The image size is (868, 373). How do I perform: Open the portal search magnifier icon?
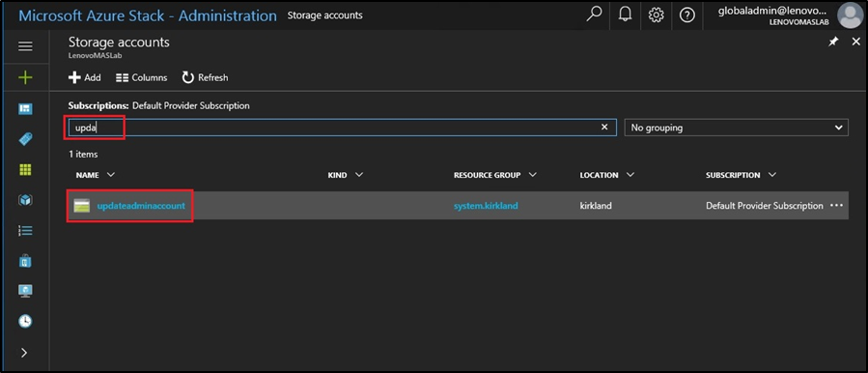coord(594,14)
